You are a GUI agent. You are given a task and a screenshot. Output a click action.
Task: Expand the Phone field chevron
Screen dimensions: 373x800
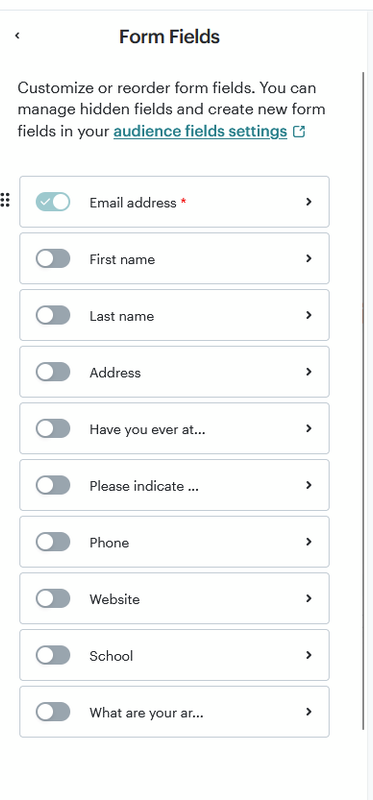tap(308, 541)
